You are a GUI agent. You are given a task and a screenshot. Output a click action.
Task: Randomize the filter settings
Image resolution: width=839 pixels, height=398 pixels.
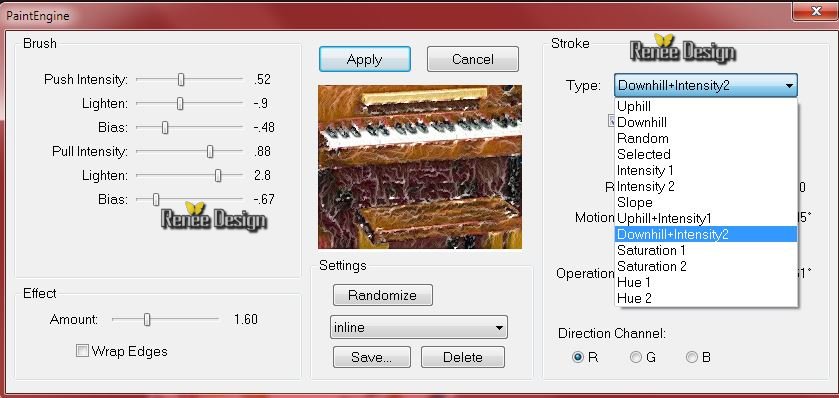pos(383,295)
